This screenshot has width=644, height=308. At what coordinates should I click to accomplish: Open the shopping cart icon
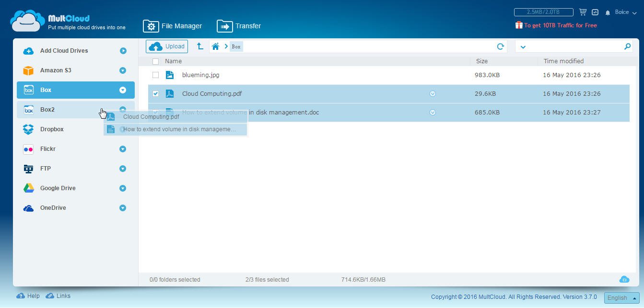583,12
